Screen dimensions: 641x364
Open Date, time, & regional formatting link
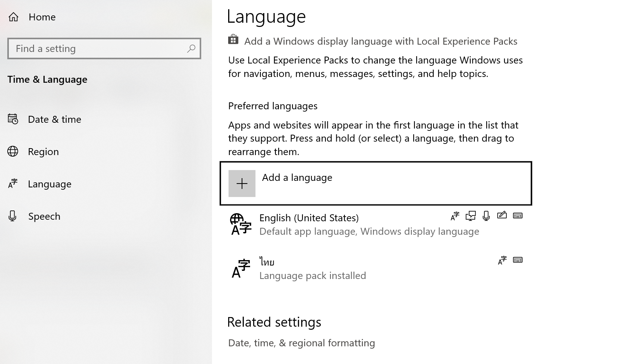coord(302,343)
